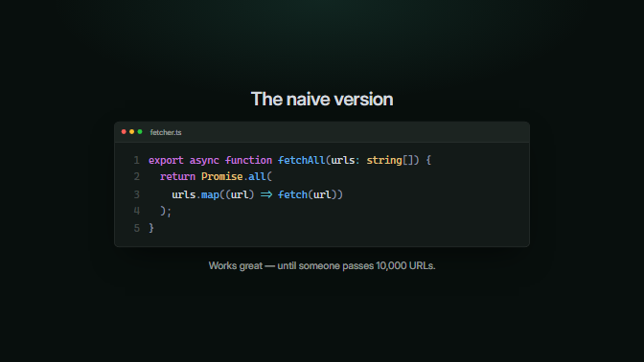Screen dimensions: 644x362
Task: Click the 'fetch' call on line 3
Action: click(292, 194)
